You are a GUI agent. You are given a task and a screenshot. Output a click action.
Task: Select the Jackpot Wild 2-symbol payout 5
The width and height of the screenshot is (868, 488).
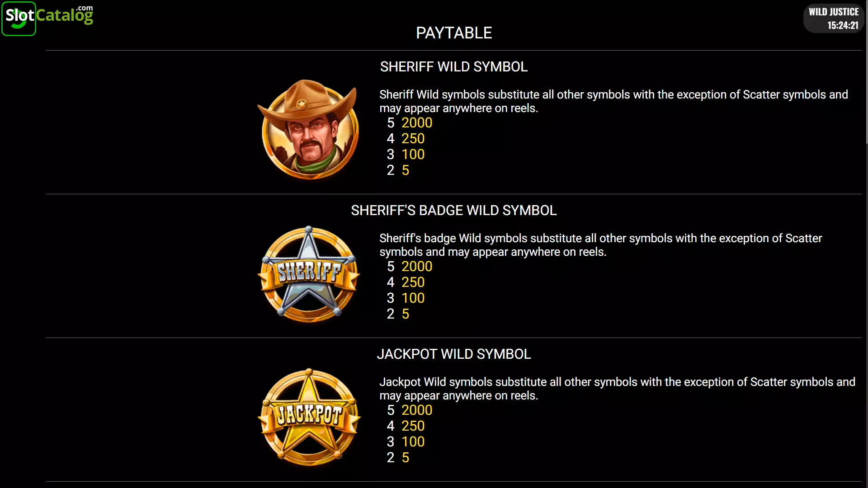point(406,458)
